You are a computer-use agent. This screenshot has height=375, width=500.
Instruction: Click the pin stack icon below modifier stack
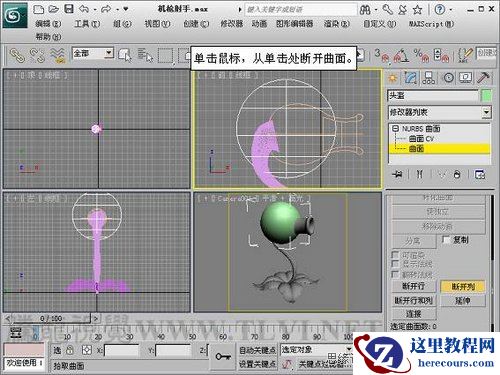(397, 174)
